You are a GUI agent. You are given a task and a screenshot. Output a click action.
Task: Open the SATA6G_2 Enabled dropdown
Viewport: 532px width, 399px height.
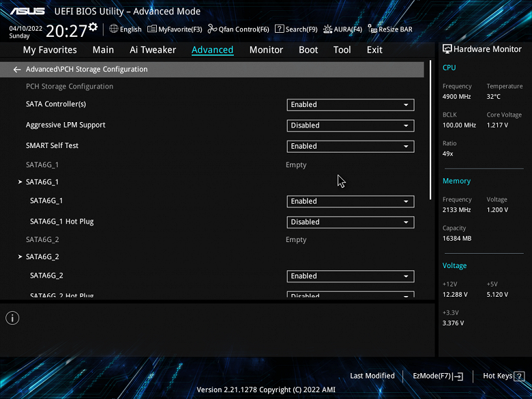pos(351,276)
